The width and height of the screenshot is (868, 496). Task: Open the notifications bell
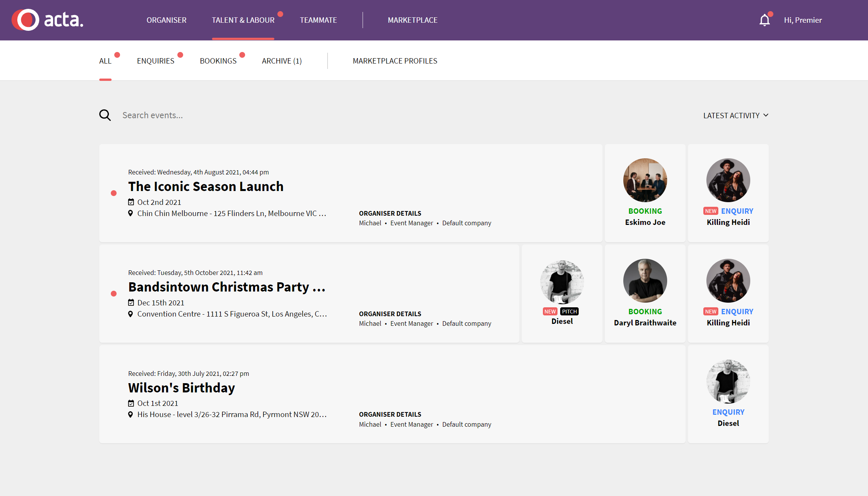765,20
